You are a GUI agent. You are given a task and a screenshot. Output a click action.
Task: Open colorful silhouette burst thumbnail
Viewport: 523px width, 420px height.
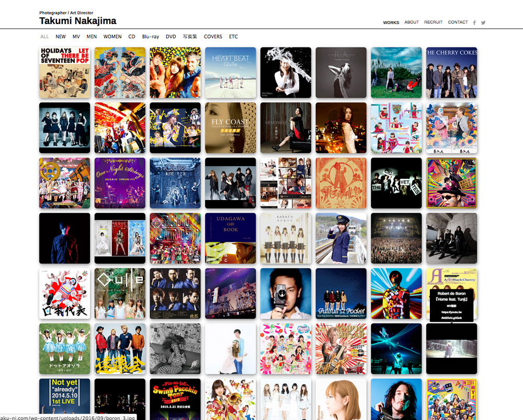tap(396, 294)
